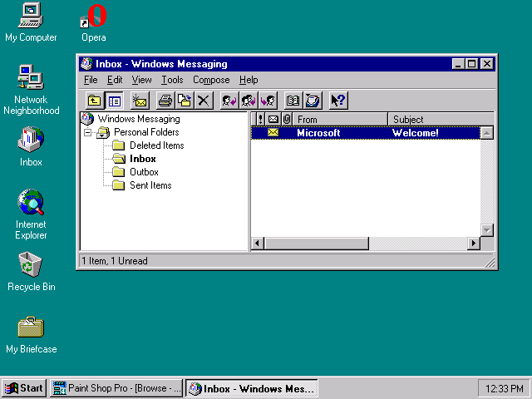532x399 pixels.
Task: Activate the Help pointer question mark icon
Action: point(338,101)
